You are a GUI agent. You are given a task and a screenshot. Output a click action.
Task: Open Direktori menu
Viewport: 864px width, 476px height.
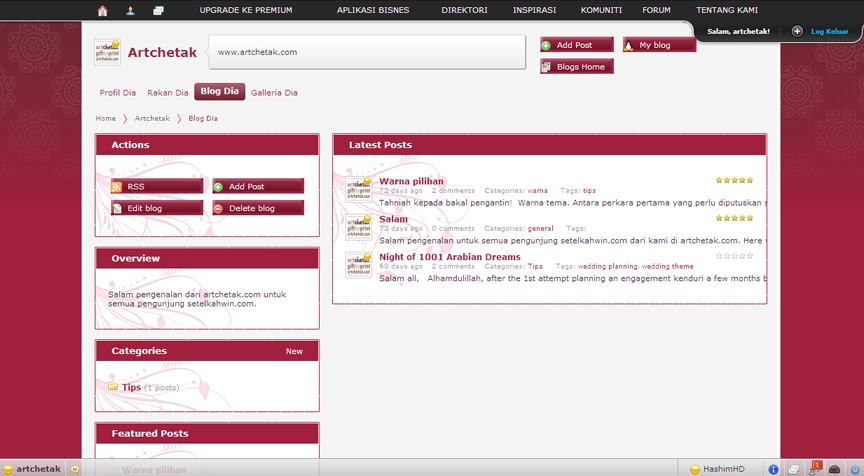(x=464, y=10)
